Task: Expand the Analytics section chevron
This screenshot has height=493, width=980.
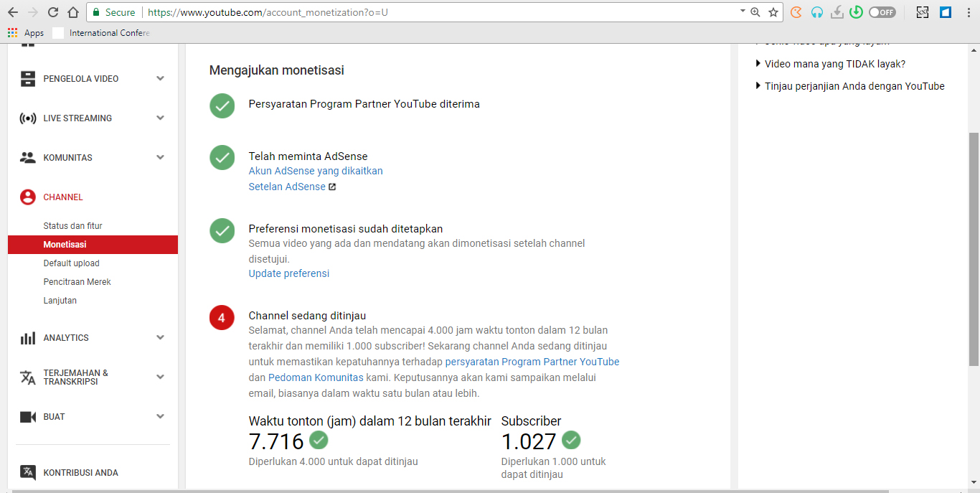Action: 160,337
